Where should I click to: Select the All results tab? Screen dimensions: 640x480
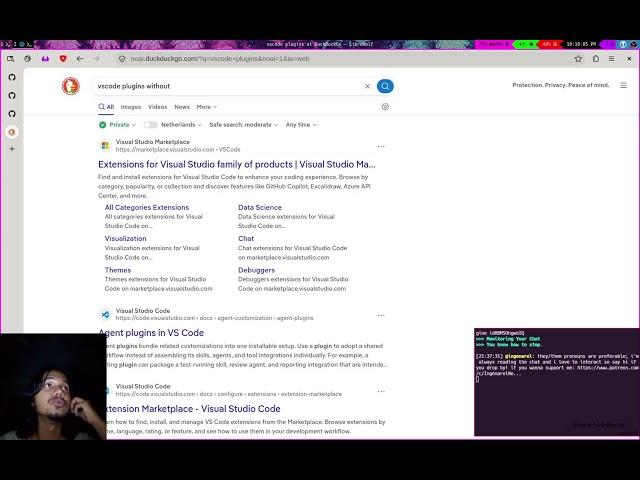(106, 107)
